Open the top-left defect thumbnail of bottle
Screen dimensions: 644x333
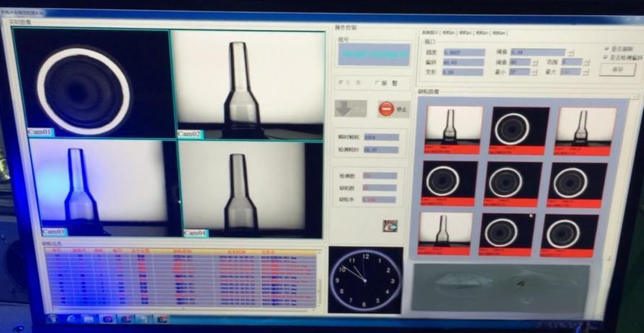pos(453,129)
